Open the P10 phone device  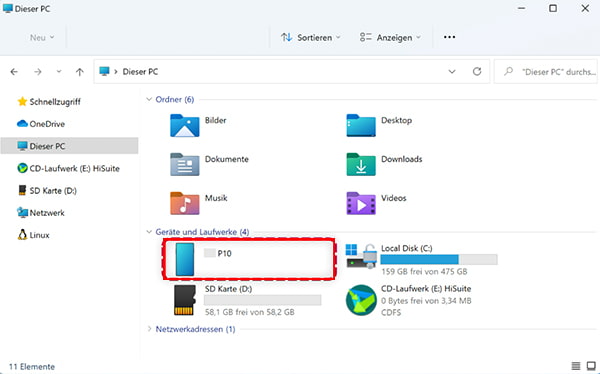249,259
